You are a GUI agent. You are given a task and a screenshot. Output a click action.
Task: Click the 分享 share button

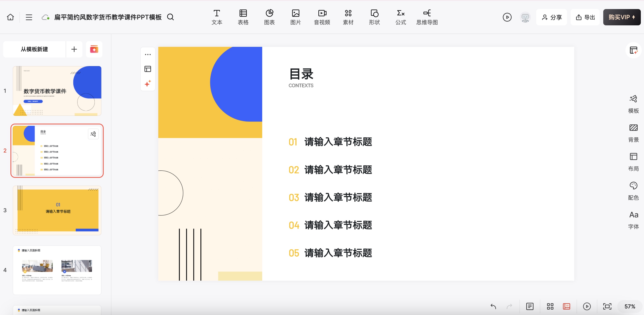[x=552, y=17]
